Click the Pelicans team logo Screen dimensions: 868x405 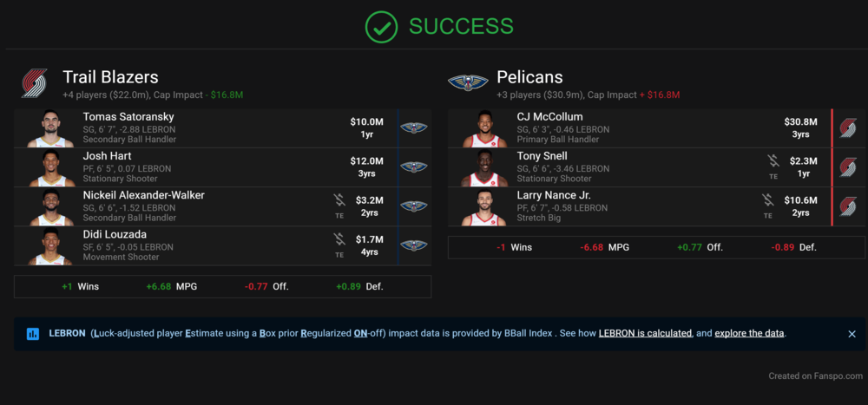point(468,83)
